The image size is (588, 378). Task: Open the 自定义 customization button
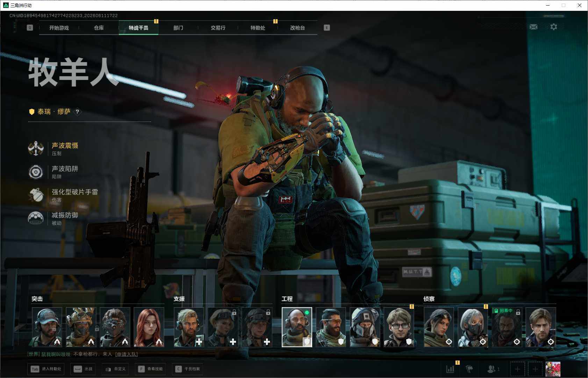pyautogui.click(x=116, y=369)
